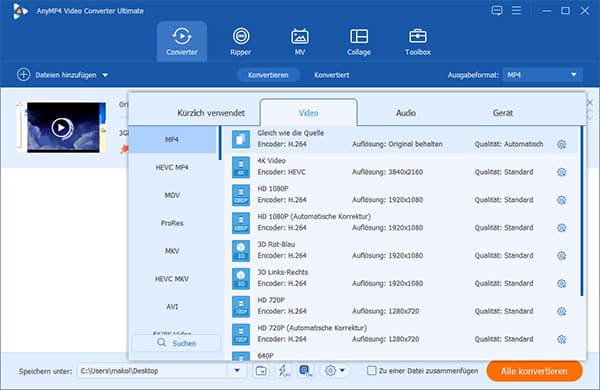Viewport: 600px width, 390px height.
Task: Open the Collage module
Action: (359, 41)
